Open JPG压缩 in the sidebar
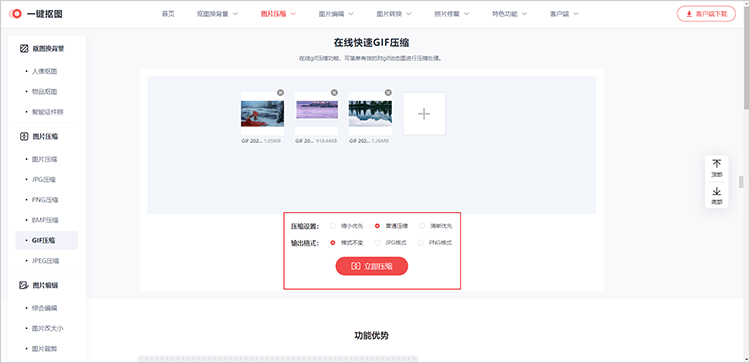This screenshot has height=363, width=750. click(44, 179)
